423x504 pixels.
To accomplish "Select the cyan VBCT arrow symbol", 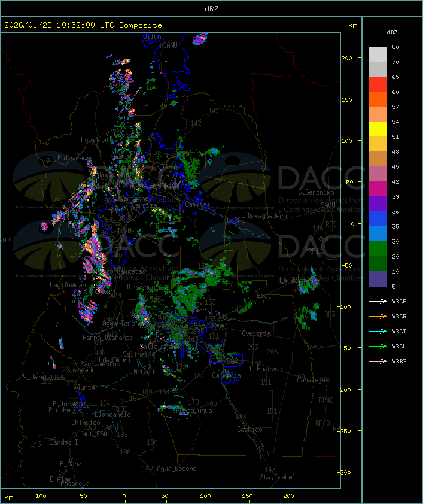I will 378,331.
